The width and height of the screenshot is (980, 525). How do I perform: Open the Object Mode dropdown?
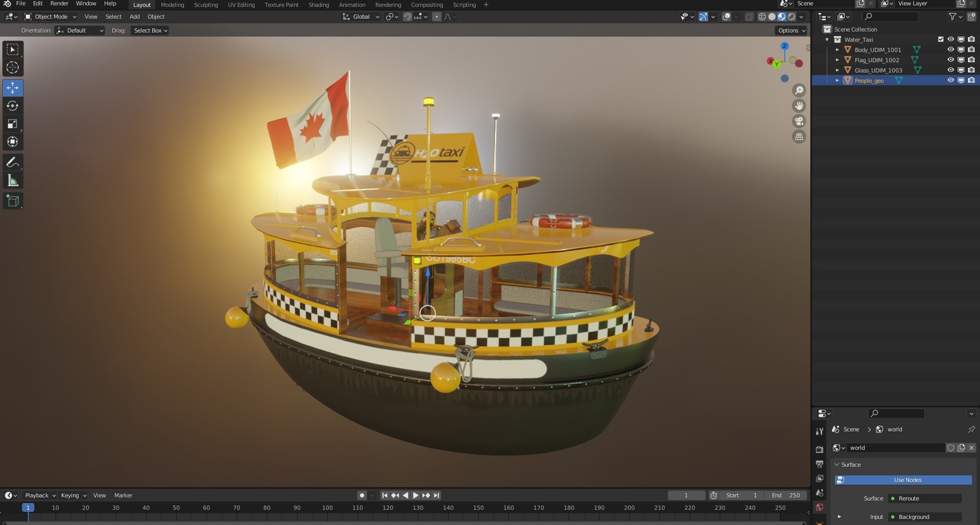click(x=51, y=17)
